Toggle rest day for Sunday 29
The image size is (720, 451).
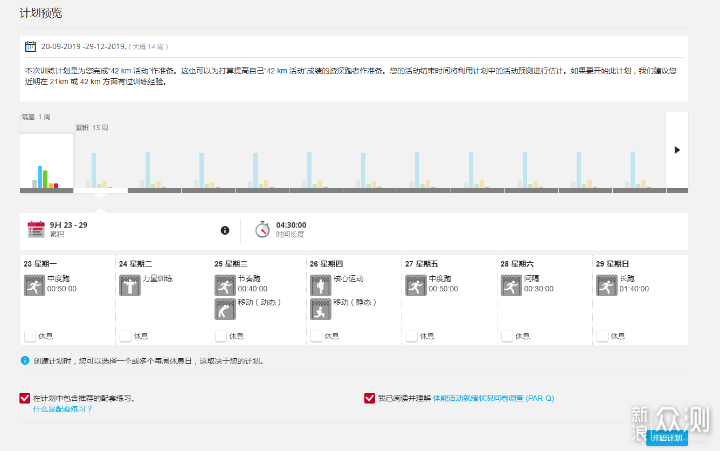coord(602,336)
